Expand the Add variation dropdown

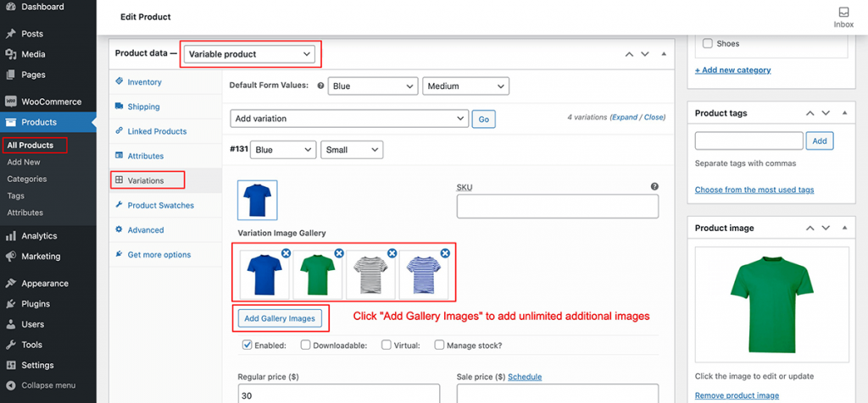tap(348, 119)
